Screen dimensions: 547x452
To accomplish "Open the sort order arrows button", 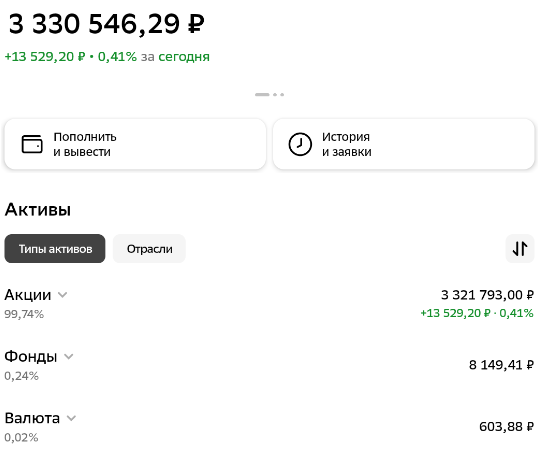I will point(520,248).
